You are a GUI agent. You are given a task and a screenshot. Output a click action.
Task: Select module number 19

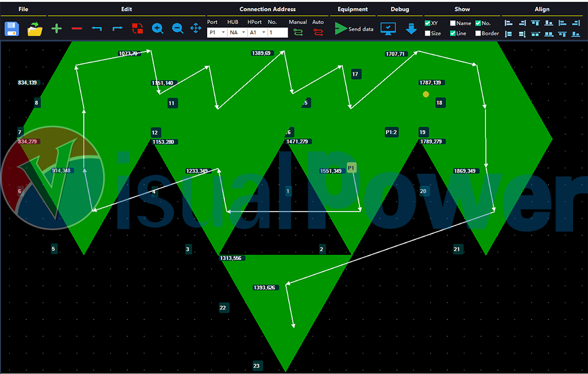423,133
